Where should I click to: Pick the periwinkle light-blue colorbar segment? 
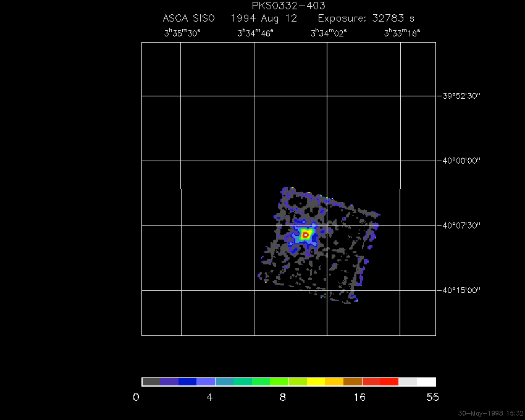click(206, 382)
